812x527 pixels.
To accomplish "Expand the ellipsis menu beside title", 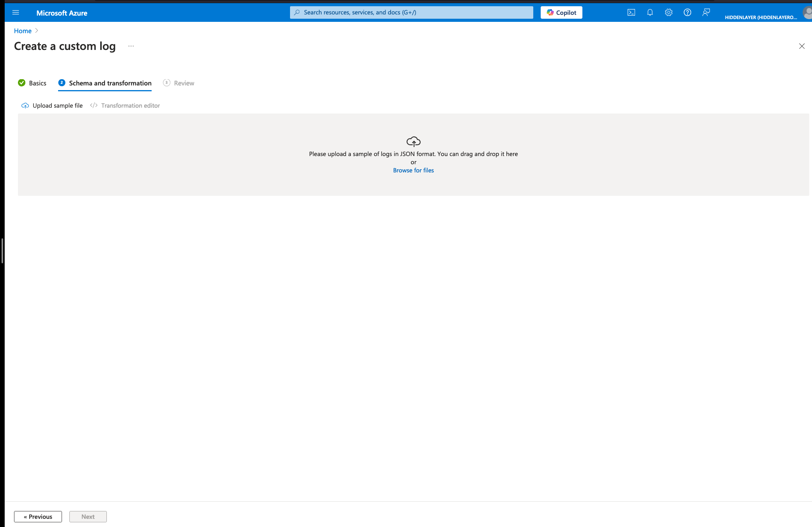I will pyautogui.click(x=131, y=46).
